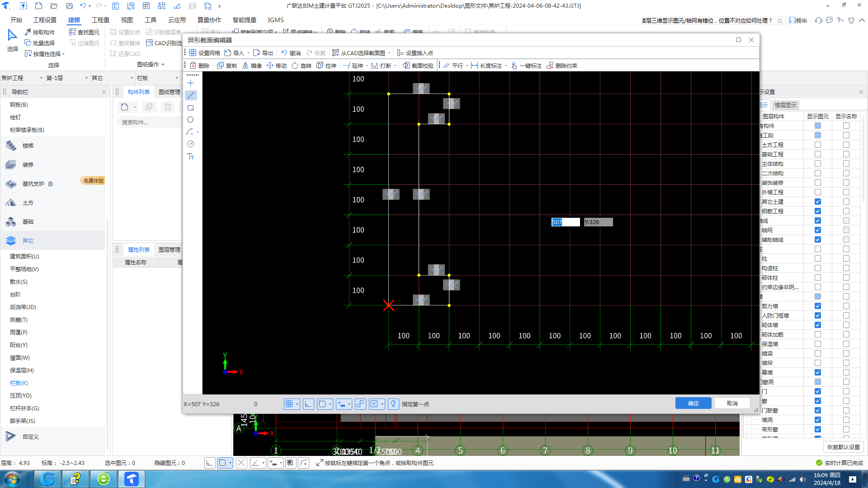868x488 pixels.
Task: Click 旋转 rotate tool
Action: [x=302, y=66]
